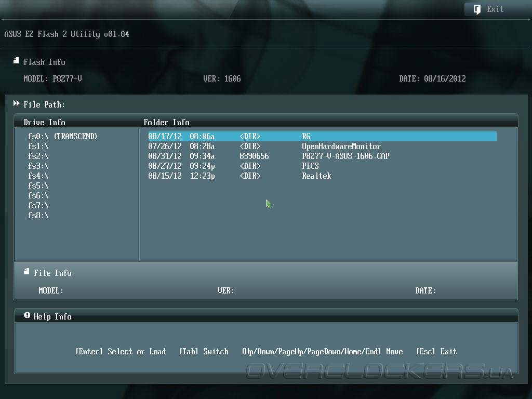Click DATE: field in File Info
This screenshot has width=532, height=399.
click(x=425, y=291)
